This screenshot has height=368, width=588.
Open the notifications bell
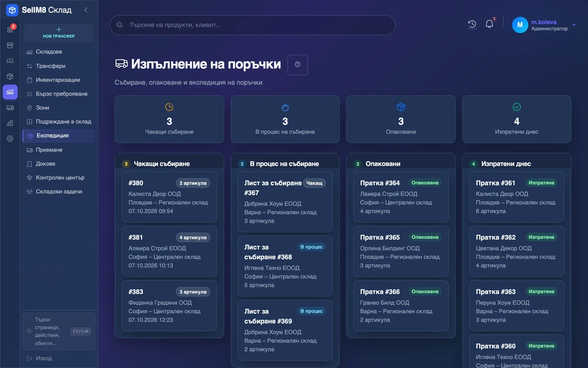[489, 24]
